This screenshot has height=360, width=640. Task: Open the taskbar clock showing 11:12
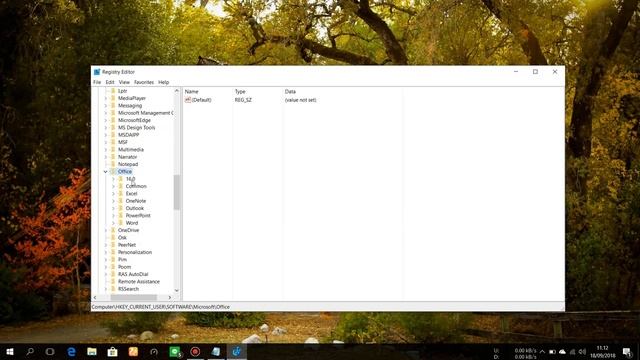(602, 352)
